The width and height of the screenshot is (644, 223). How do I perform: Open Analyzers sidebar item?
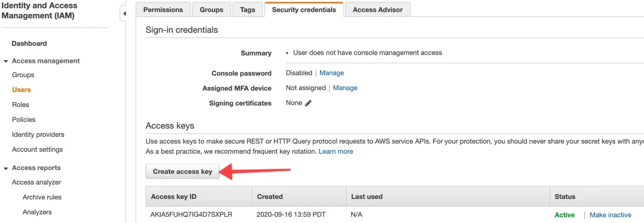click(37, 212)
